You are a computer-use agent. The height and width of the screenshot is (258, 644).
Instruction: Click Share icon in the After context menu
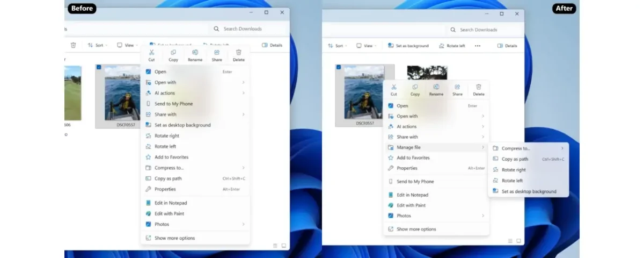coord(457,87)
